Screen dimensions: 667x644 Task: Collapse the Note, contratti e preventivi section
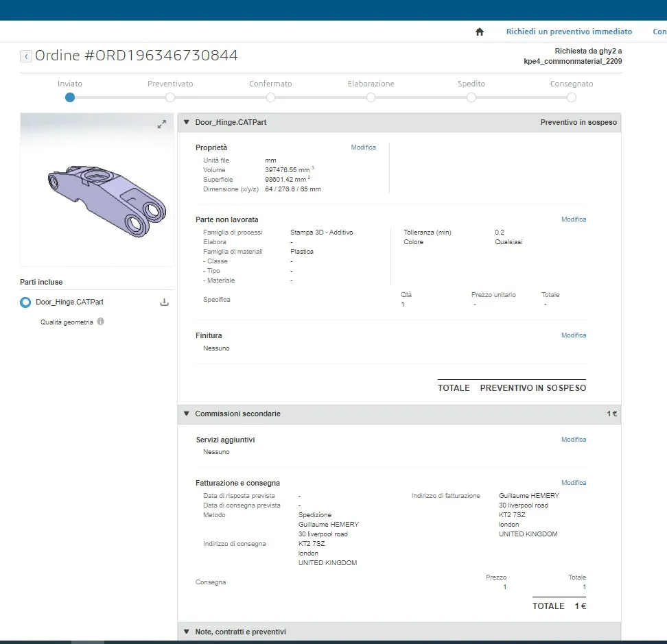pyautogui.click(x=186, y=632)
